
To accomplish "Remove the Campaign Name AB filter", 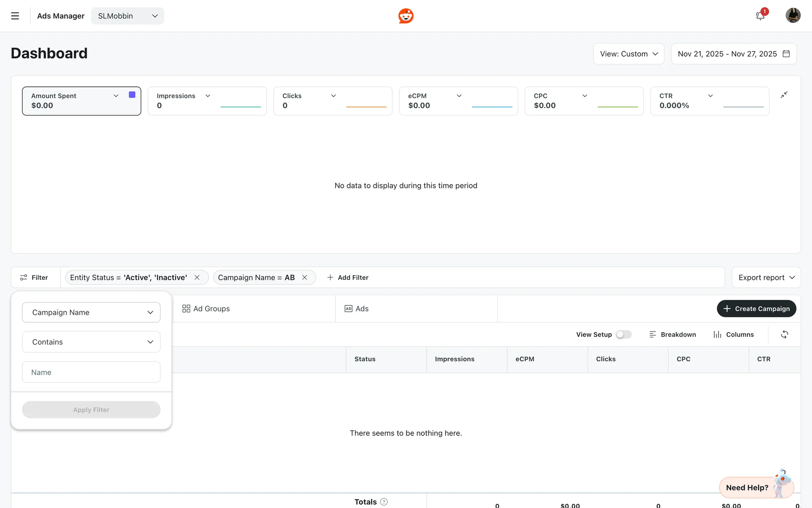I will coord(304,277).
